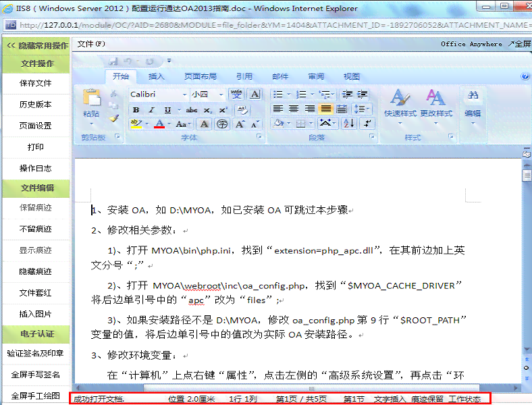Click the vertical scrollbar thumb
Viewport: 532px width, 405px height.
coord(527,175)
